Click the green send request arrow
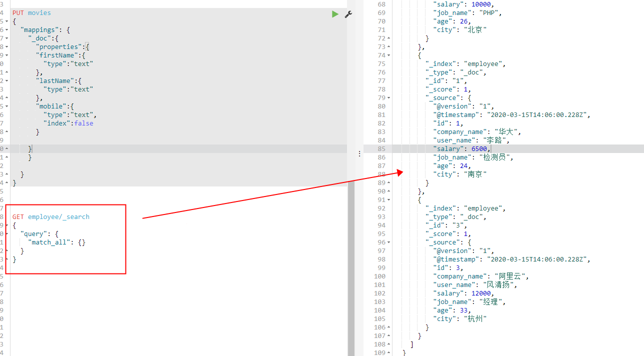 tap(335, 13)
